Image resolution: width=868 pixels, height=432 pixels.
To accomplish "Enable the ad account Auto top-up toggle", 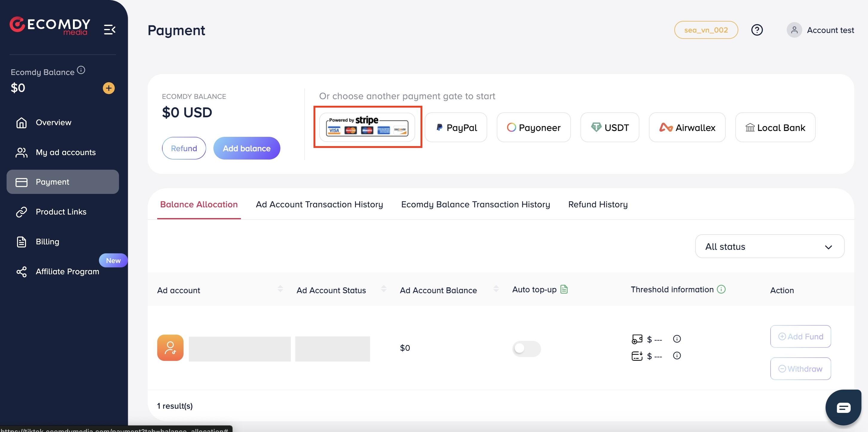I will coord(526,347).
